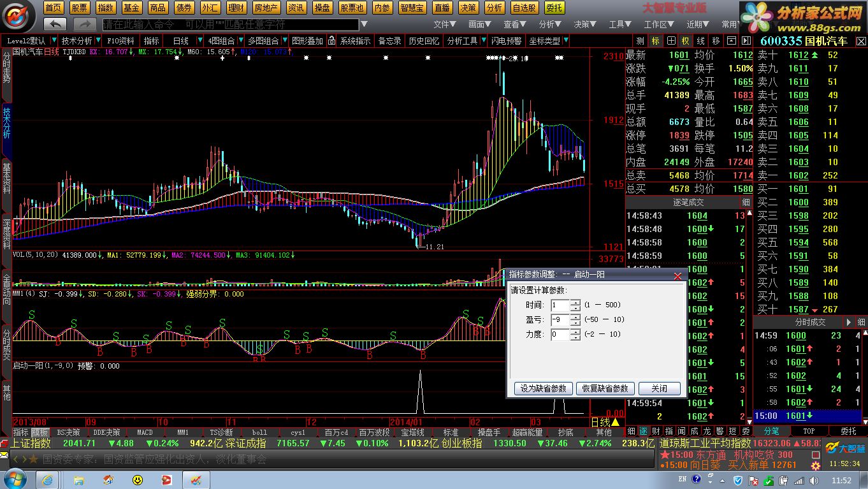
Task: Toggle the 权 adjustment button
Action: coord(686,40)
